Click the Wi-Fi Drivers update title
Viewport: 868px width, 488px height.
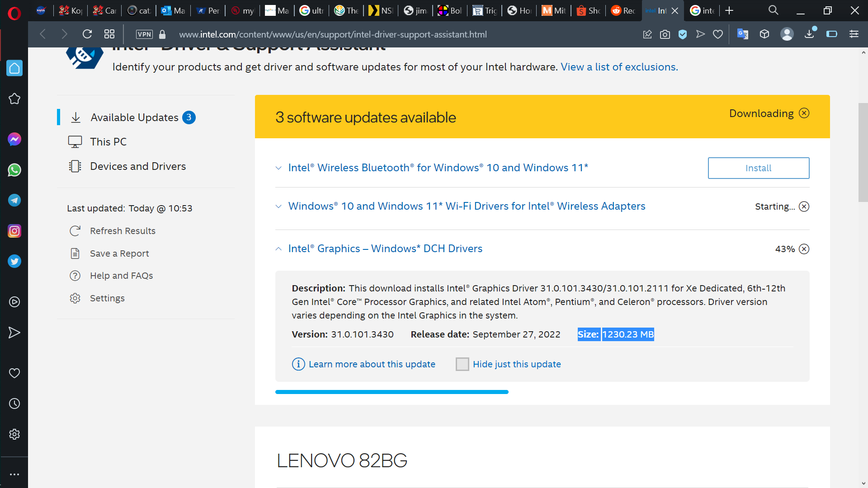tap(467, 206)
